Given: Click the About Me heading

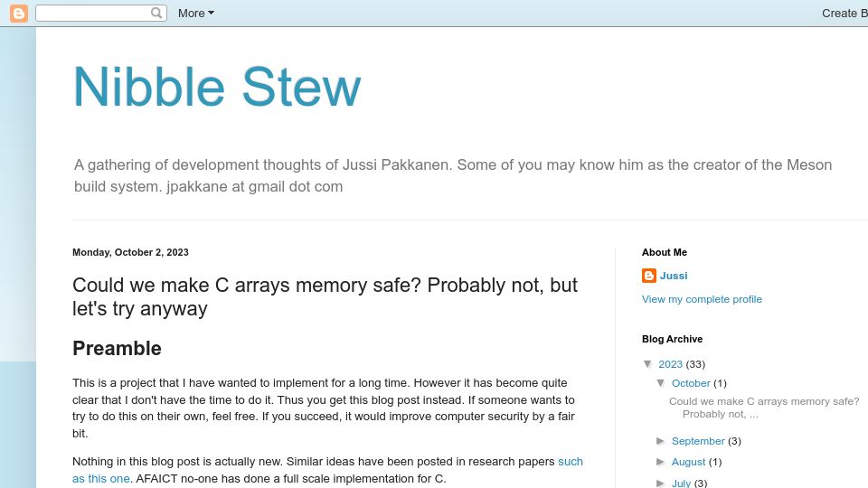Looking at the screenshot, I should point(665,252).
